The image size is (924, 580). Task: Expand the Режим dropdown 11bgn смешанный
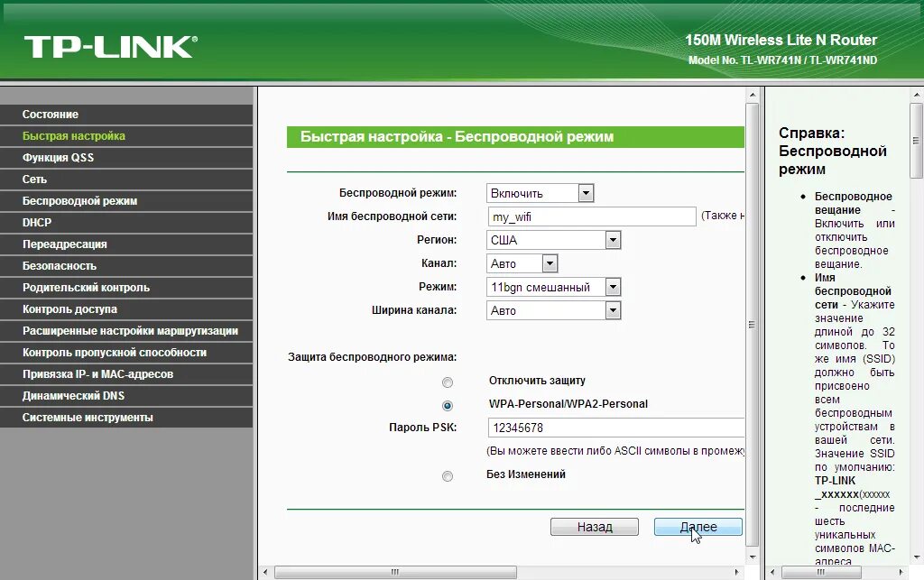[553, 288]
